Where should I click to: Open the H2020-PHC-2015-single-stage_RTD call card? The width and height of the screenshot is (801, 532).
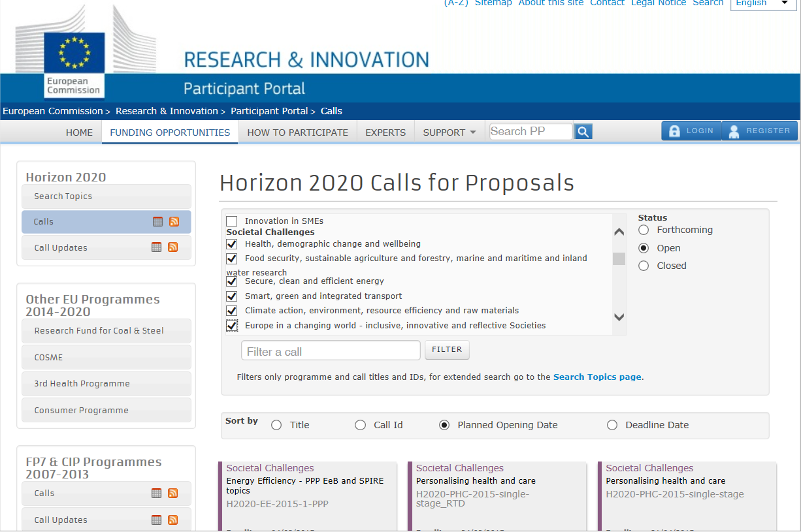pos(497,496)
